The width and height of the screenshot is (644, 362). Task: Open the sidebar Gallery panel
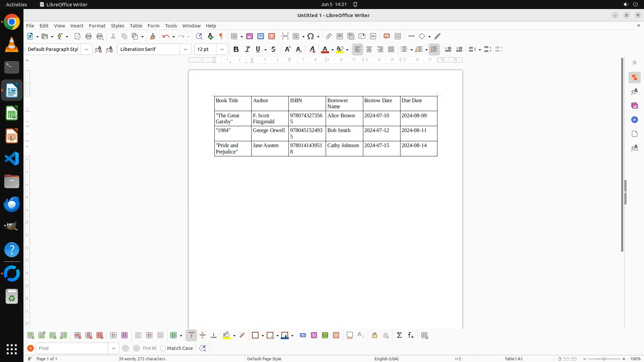point(634,106)
